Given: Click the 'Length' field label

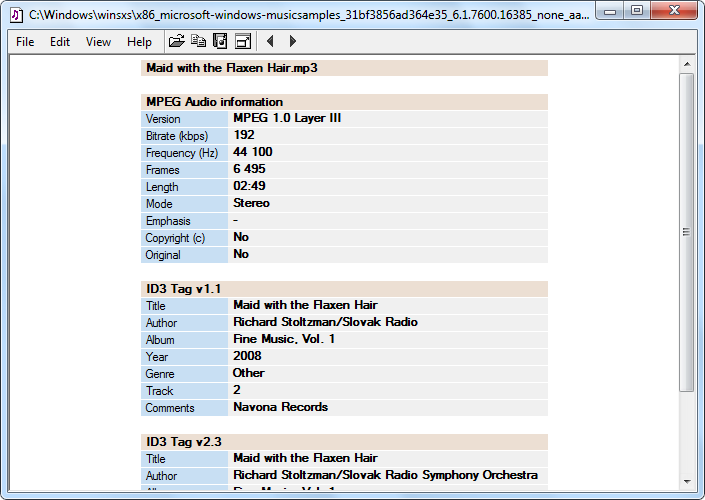Looking at the screenshot, I should [x=162, y=187].
